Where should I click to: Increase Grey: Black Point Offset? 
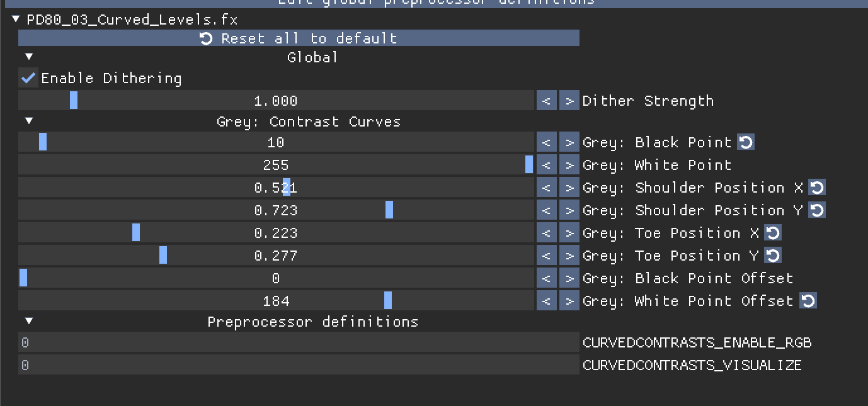point(569,278)
